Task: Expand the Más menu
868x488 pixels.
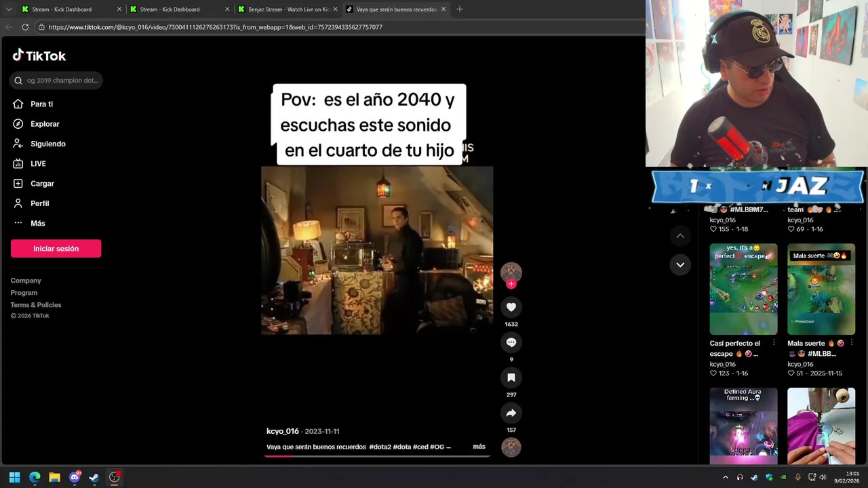Action: point(37,223)
